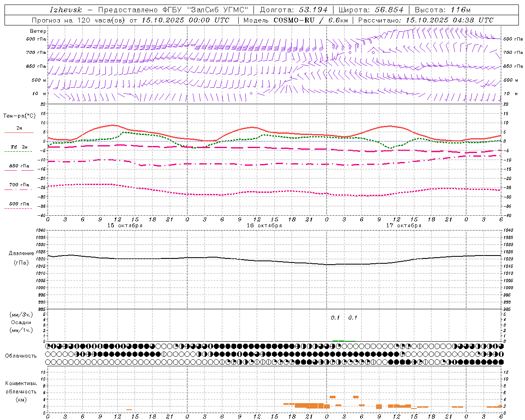Click the "Td 2м" dew point legend entry
Image resolution: width=525 pixels, height=420 pixels.
[19, 147]
